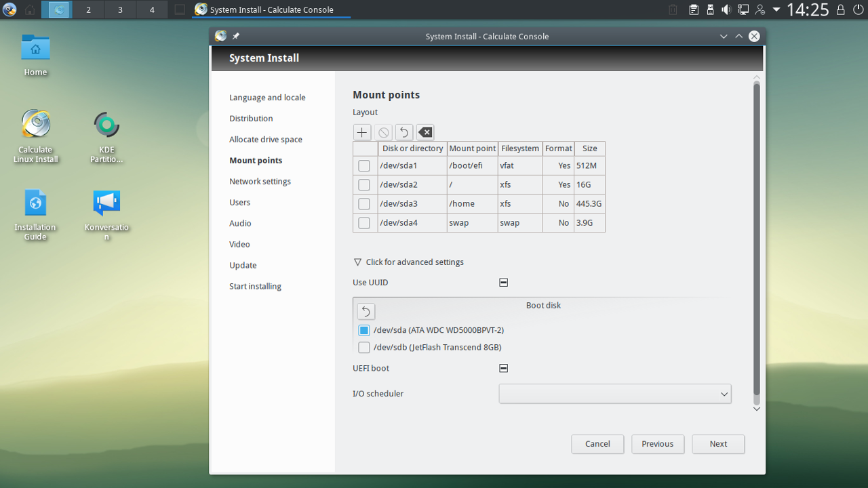Screen dimensions: 868x488
Task: Open the Home folder desktop icon
Action: [35, 54]
